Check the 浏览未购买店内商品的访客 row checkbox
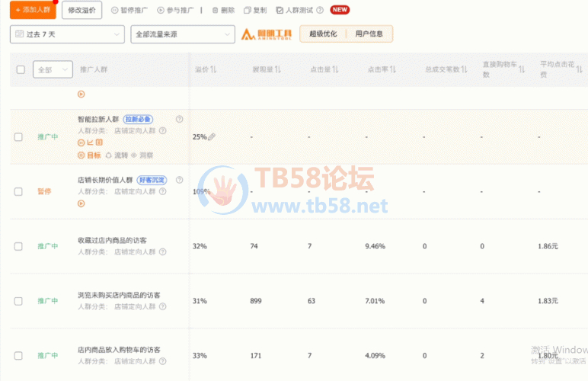588x381 pixels. pyautogui.click(x=18, y=301)
